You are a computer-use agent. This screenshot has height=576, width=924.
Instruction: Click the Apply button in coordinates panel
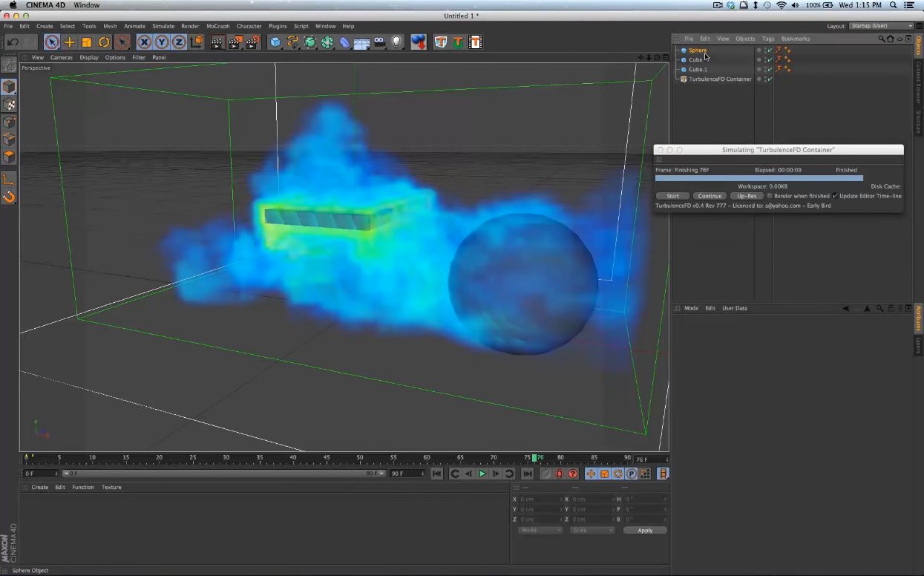644,530
